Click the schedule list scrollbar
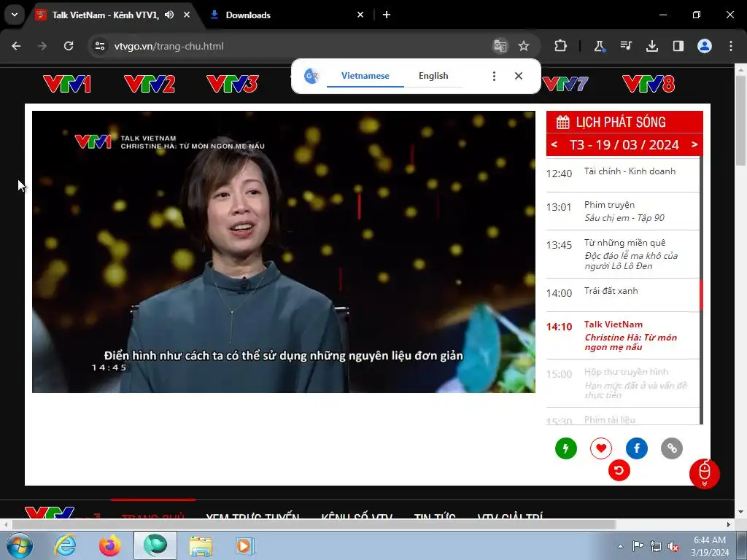 [x=701, y=295]
